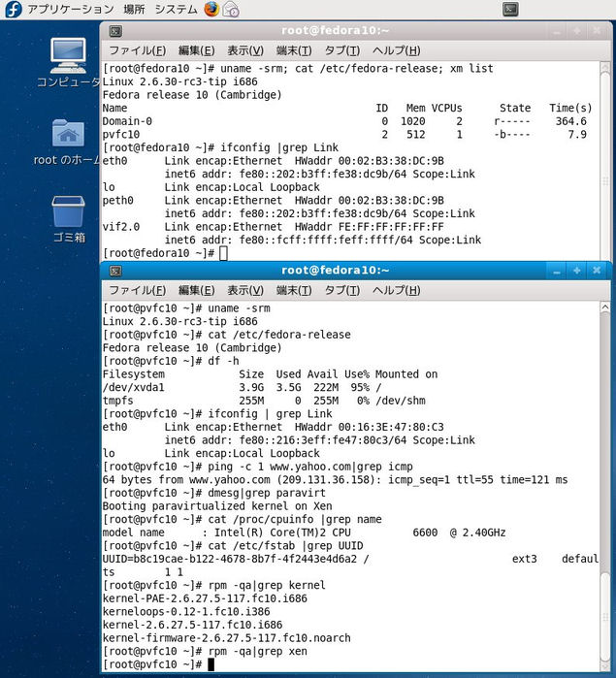Maximize the lower terminal window
The width and height of the screenshot is (616, 678).
click(x=576, y=272)
